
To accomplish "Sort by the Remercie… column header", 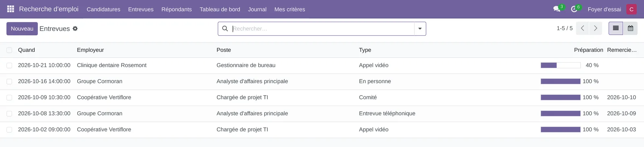I will click(622, 50).
